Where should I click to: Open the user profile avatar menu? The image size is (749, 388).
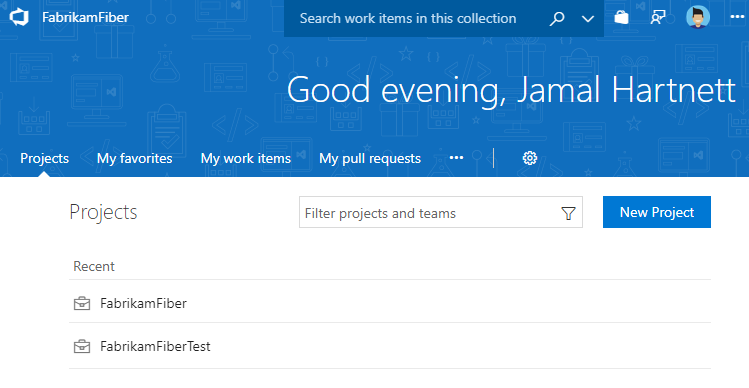pyautogui.click(x=697, y=17)
